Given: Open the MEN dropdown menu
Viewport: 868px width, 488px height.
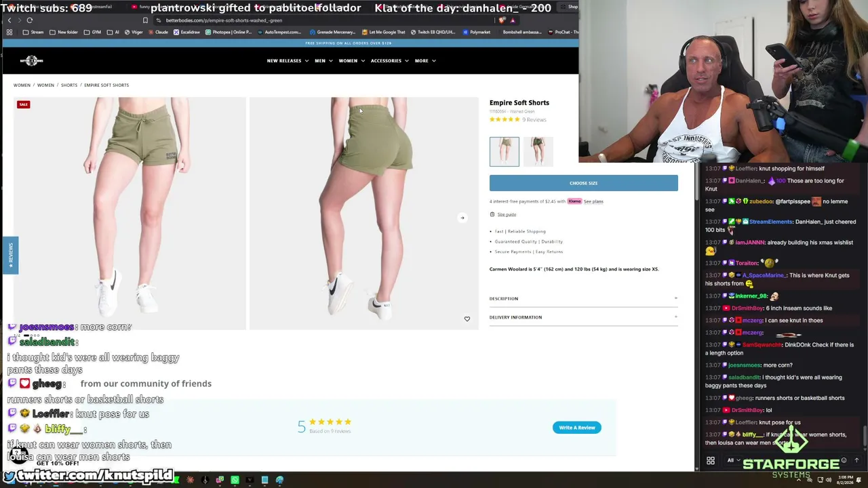Looking at the screenshot, I should coord(323,61).
